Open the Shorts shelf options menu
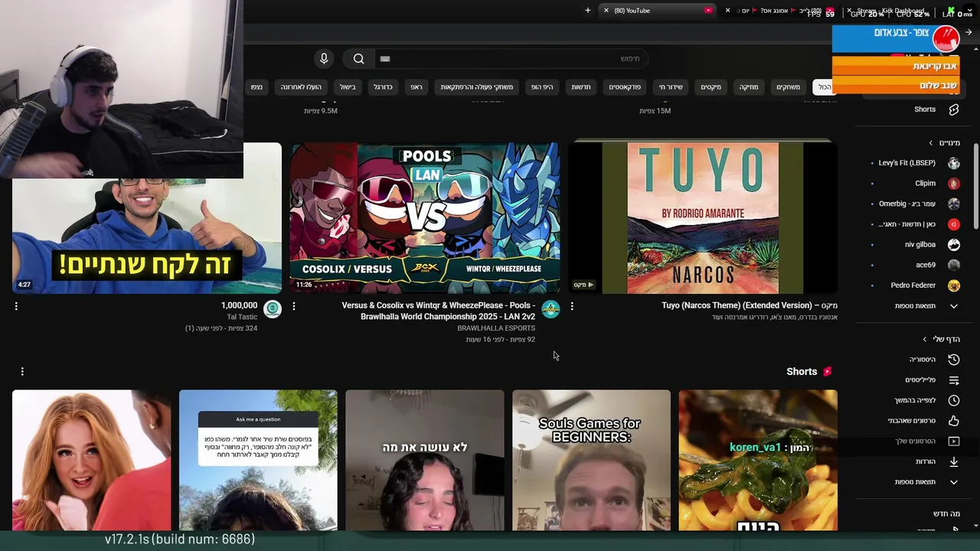 [22, 371]
